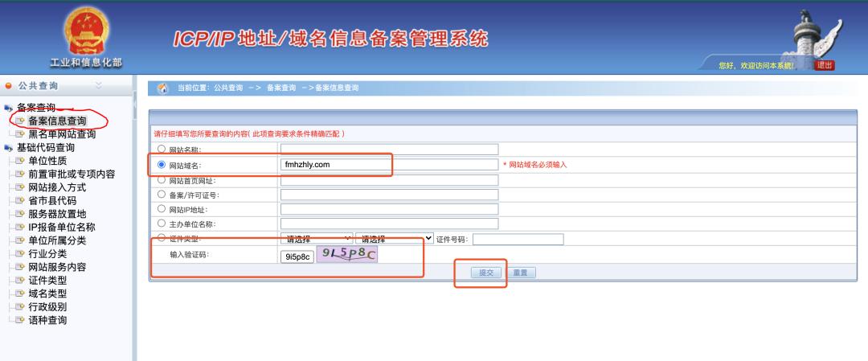Select the 备案/许可证号 radio button
Viewport: 868px width, 361px height.
[162, 195]
